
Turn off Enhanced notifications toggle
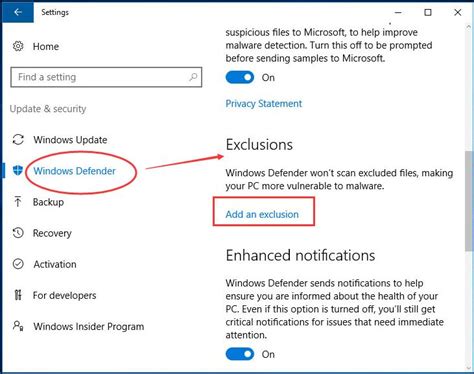pos(240,354)
